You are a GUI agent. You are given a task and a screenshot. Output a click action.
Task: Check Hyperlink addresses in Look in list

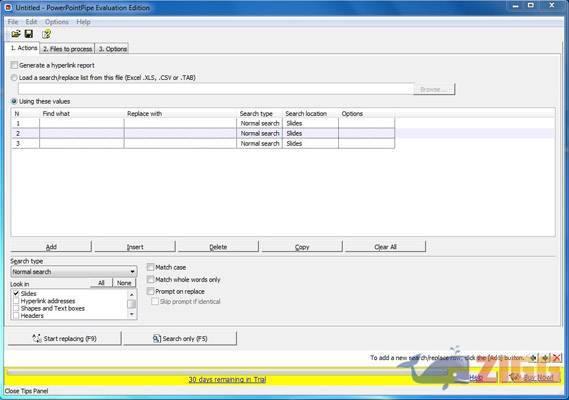(16, 301)
